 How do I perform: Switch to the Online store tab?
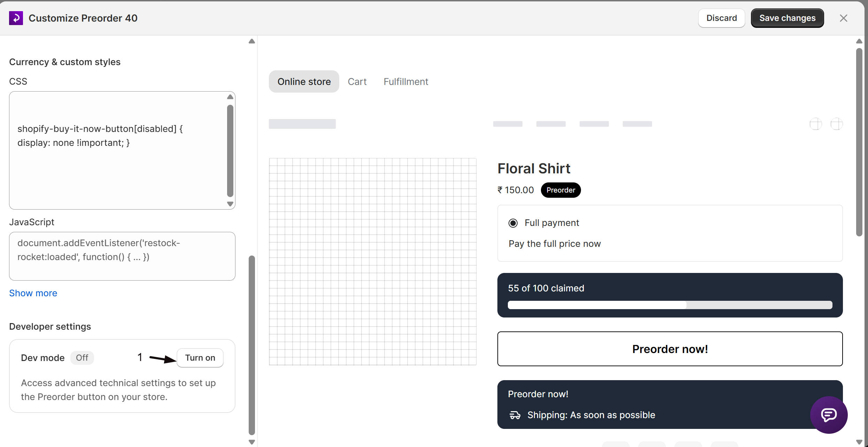tap(304, 81)
